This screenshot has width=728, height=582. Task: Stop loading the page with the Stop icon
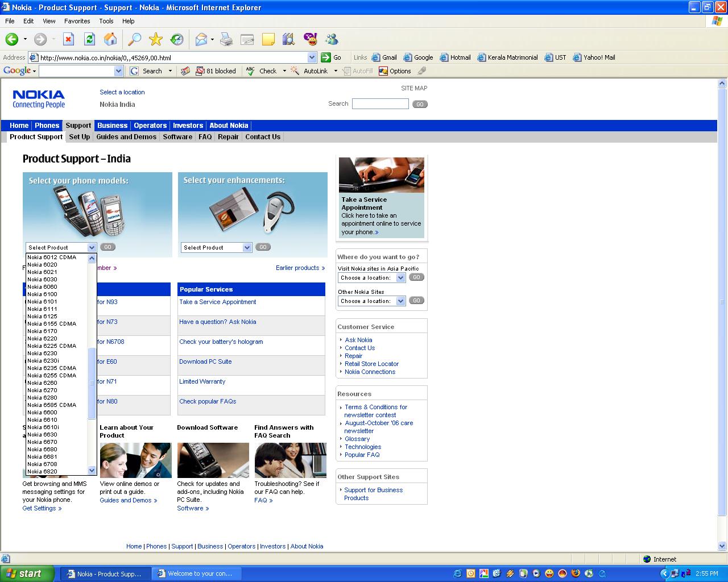68,39
